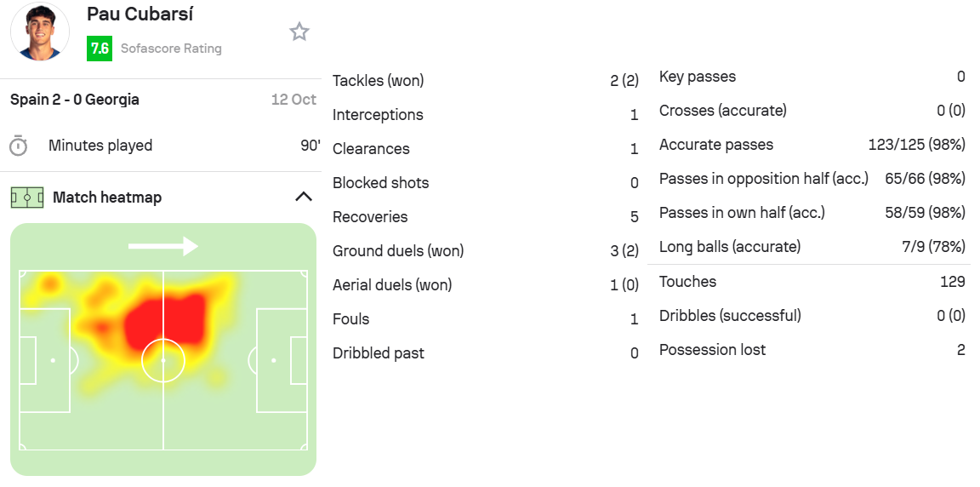The image size is (980, 487).
Task: Click the red heatmap hotspot area
Action: [x=166, y=319]
